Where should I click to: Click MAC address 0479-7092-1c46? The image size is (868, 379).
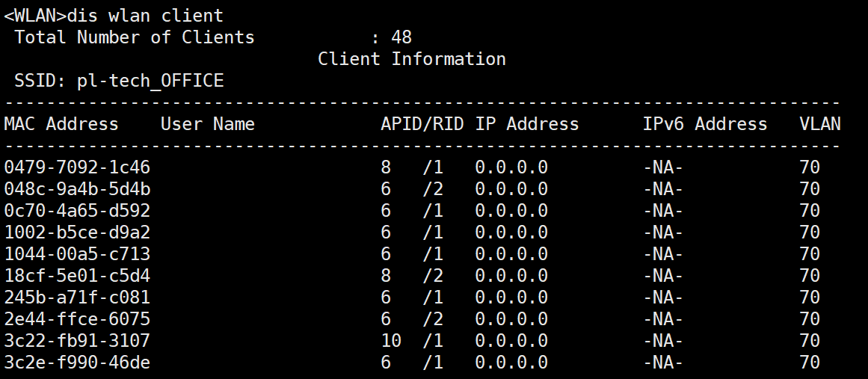point(77,167)
